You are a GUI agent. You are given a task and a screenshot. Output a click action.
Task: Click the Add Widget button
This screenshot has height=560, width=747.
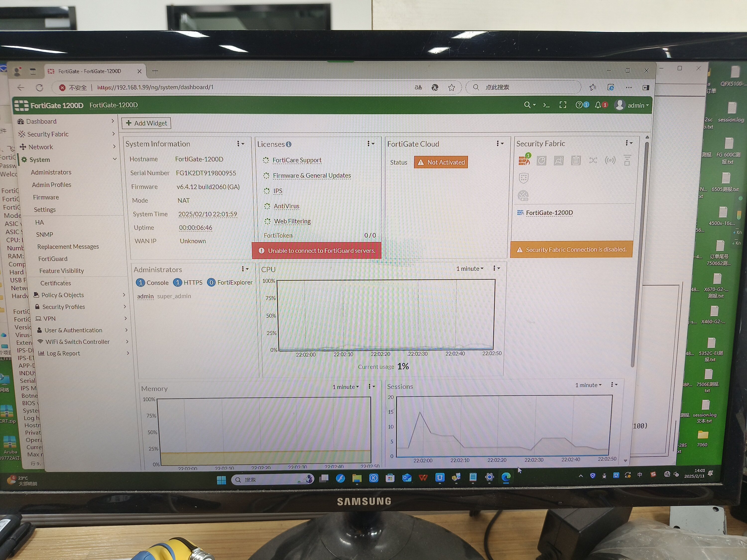[146, 123]
